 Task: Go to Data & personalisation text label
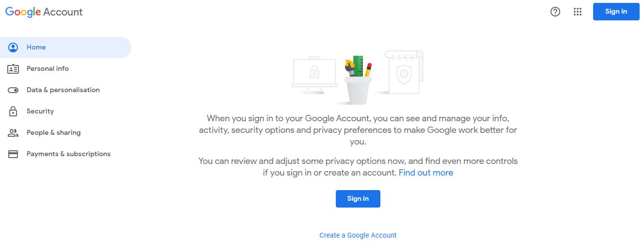click(63, 90)
